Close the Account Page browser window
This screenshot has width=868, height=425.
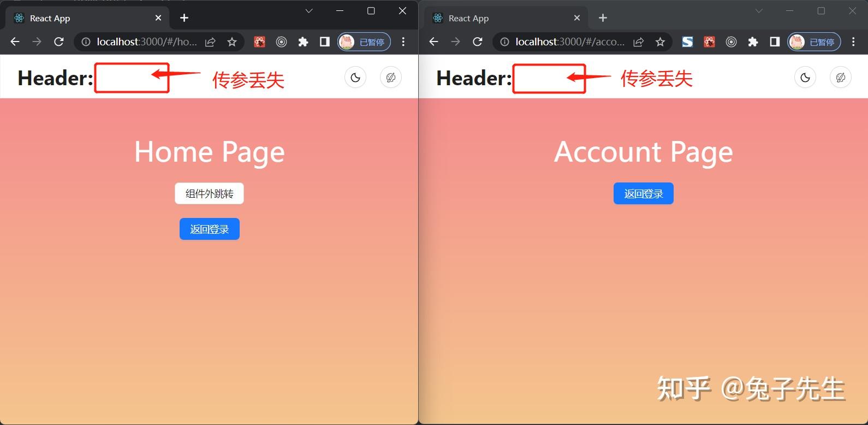pos(852,11)
